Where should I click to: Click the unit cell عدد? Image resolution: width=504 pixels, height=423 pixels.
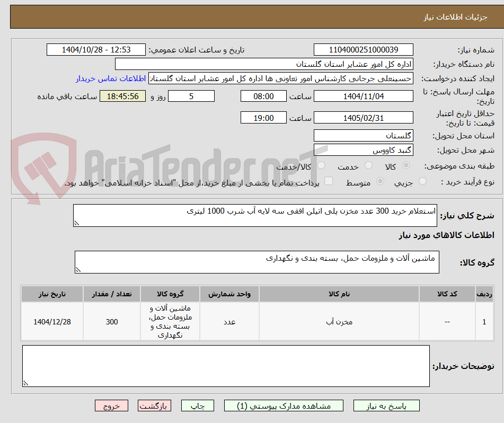(x=229, y=321)
